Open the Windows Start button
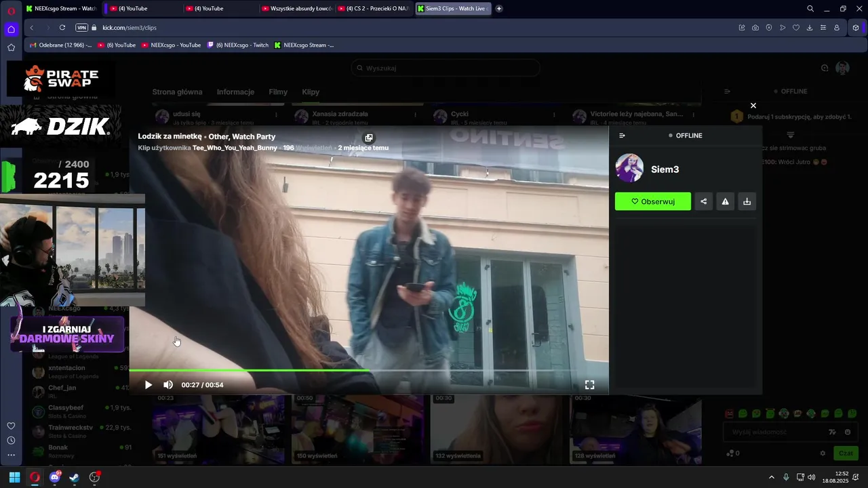 tap(14, 477)
